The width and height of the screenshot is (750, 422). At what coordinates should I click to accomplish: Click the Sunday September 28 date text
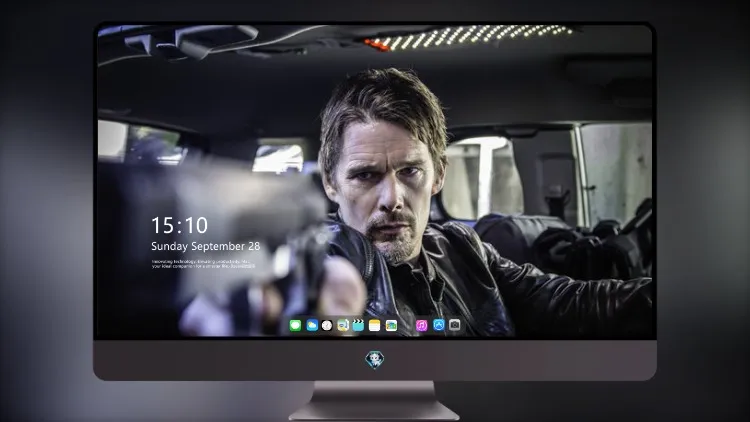click(206, 246)
